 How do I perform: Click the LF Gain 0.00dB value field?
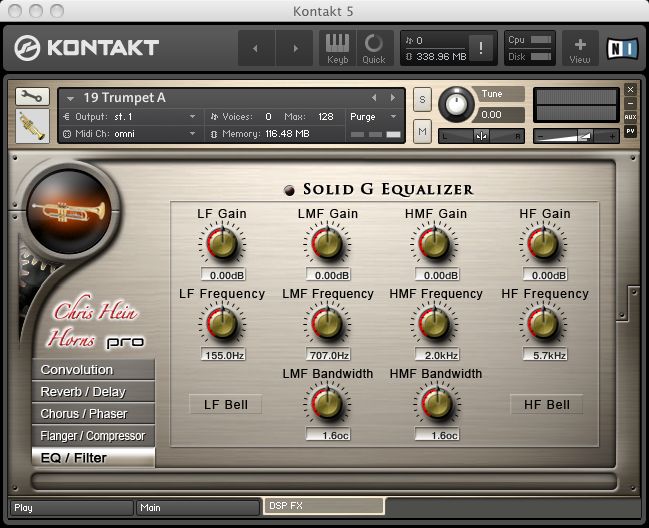[x=224, y=275]
